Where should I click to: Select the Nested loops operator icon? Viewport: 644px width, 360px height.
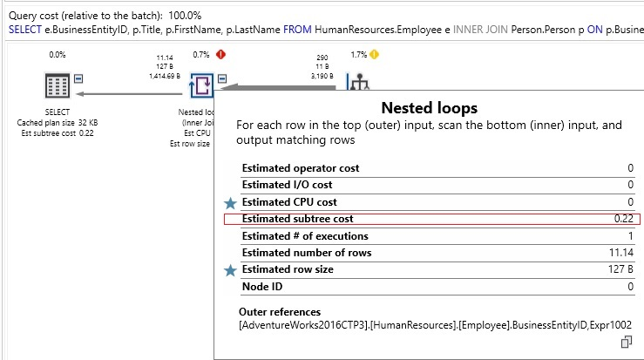pyautogui.click(x=201, y=85)
